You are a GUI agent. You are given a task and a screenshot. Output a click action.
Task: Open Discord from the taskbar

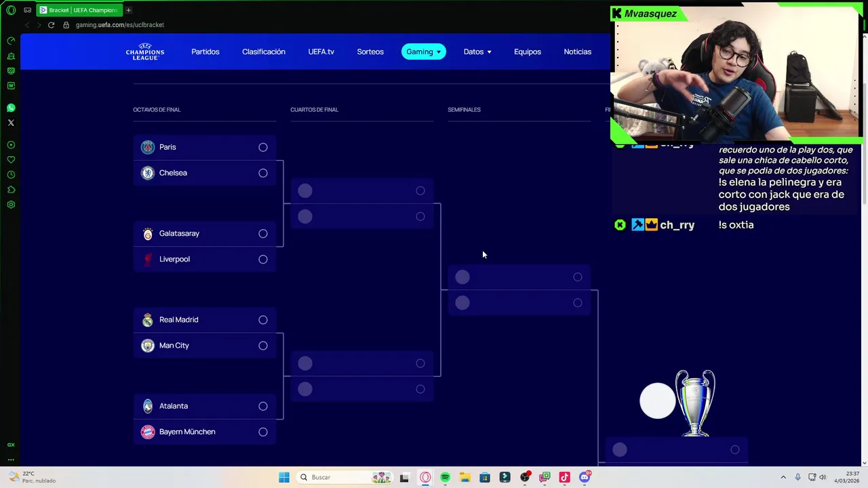585,477
